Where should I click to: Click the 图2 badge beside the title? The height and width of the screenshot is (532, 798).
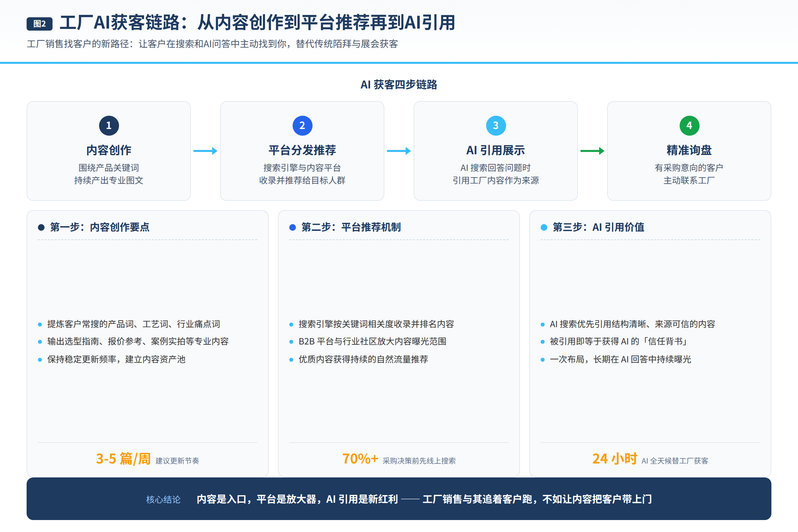39,24
